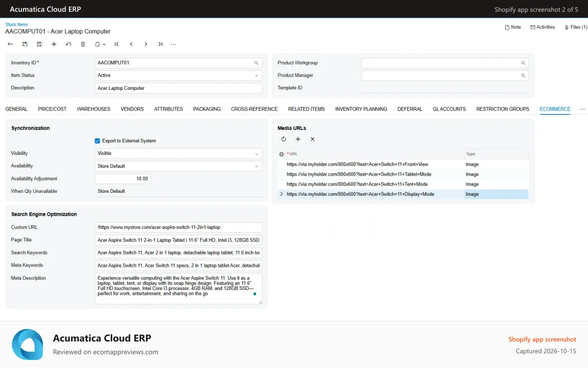Click the Inventory ID search magnifier
The image size is (588, 368).
coord(256,63)
